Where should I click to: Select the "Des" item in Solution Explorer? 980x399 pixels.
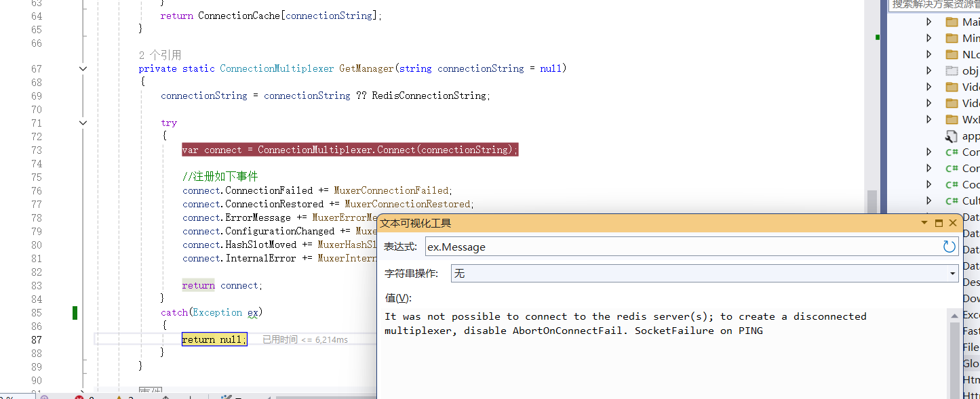point(971,282)
